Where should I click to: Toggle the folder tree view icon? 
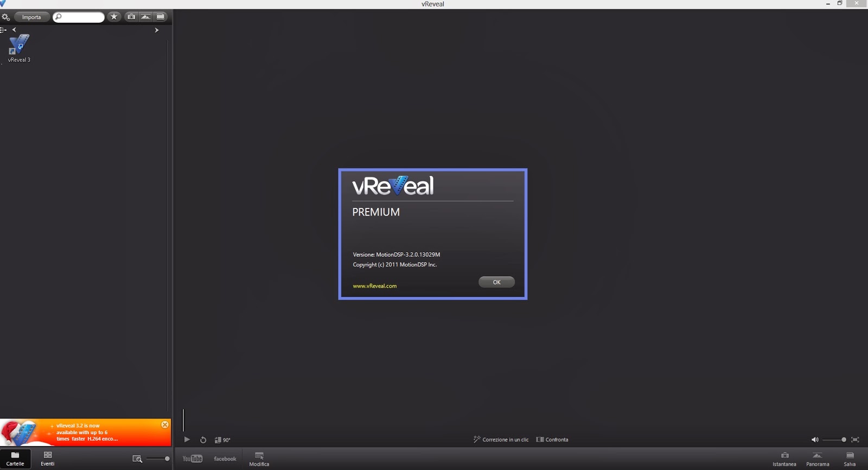pyautogui.click(x=3, y=30)
